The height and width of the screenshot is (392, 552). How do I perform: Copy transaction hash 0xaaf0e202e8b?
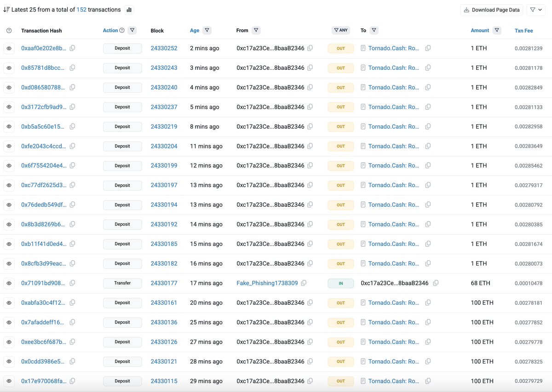click(x=73, y=48)
